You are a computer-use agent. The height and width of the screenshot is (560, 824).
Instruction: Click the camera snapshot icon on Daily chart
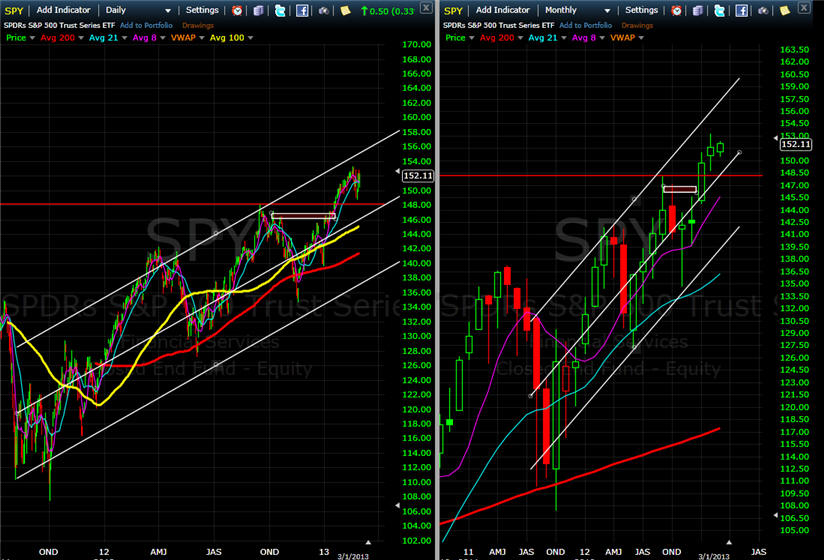click(323, 11)
